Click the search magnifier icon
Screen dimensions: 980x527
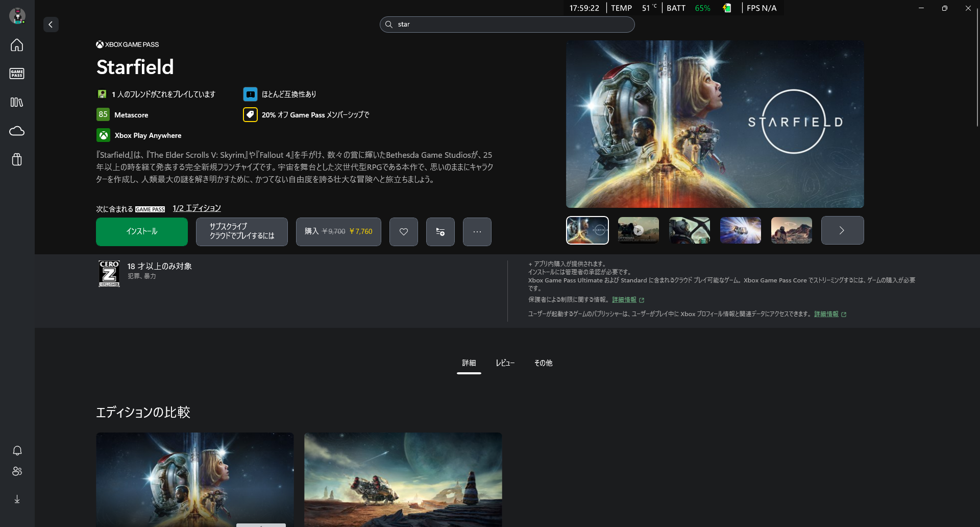pos(389,25)
